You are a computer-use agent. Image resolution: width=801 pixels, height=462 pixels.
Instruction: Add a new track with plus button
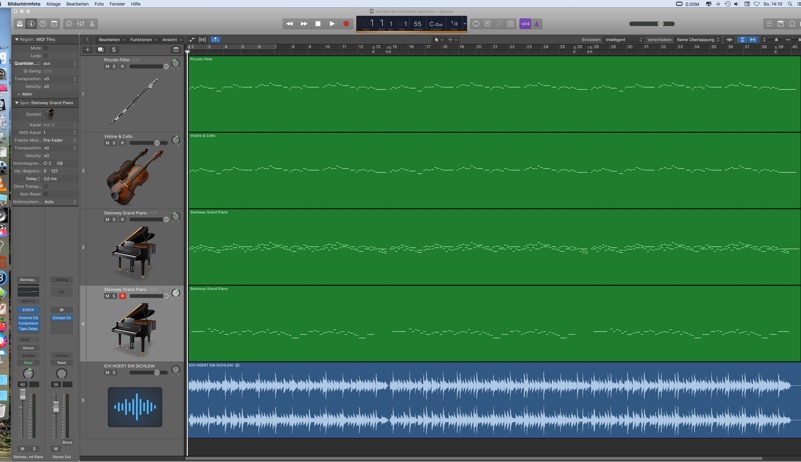point(87,50)
